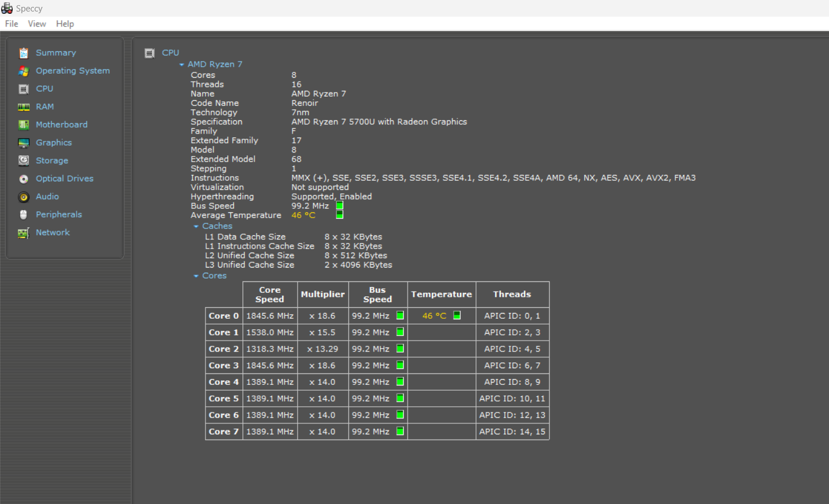Click Core 5 bus speed graph icon
This screenshot has width=829, height=504.
400,398
